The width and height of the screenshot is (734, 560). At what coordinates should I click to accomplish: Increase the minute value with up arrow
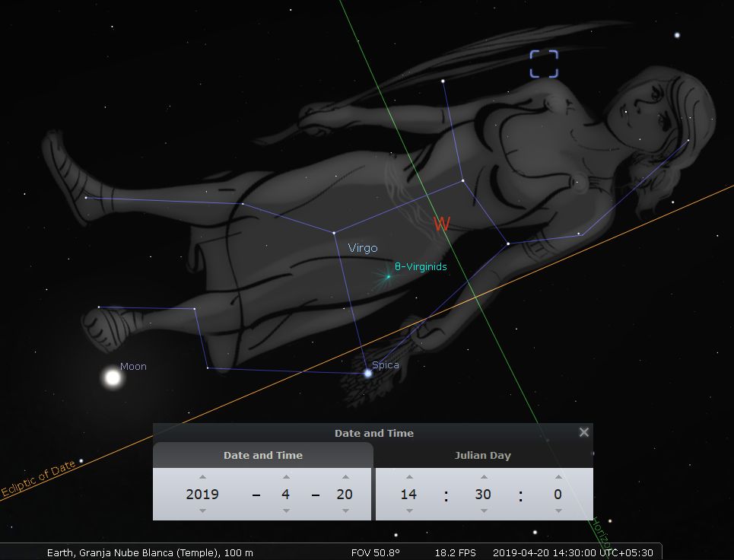pos(484,476)
